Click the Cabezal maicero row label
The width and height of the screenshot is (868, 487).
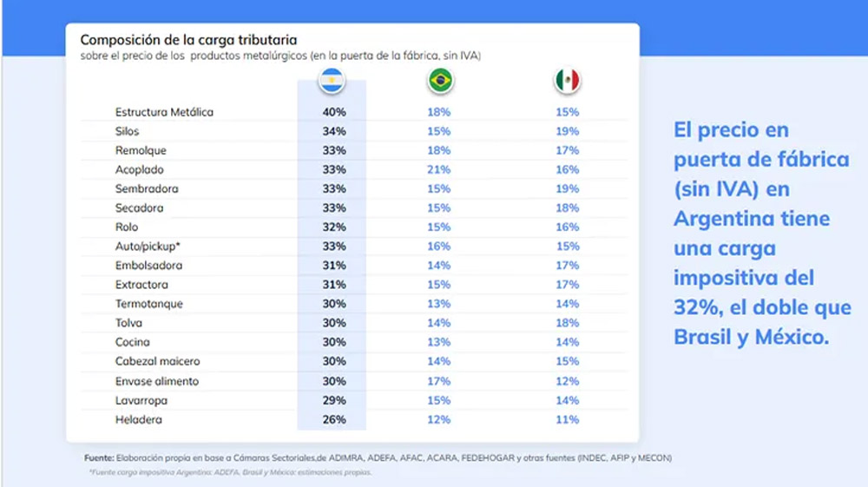pyautogui.click(x=156, y=361)
